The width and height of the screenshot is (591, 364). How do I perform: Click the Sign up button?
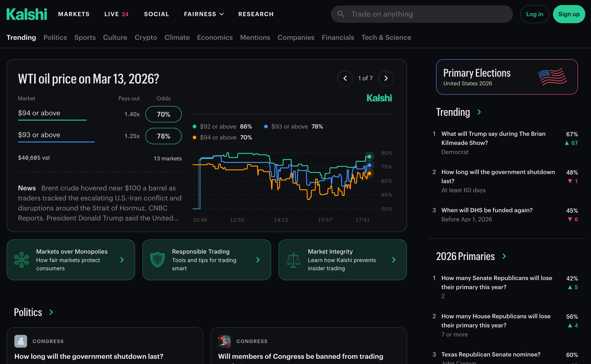[569, 14]
